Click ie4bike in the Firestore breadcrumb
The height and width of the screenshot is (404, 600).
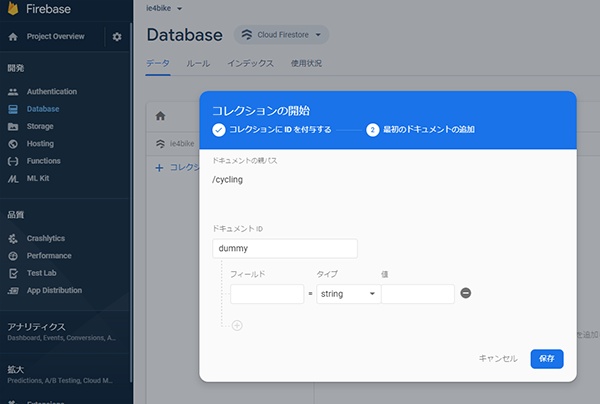click(182, 144)
